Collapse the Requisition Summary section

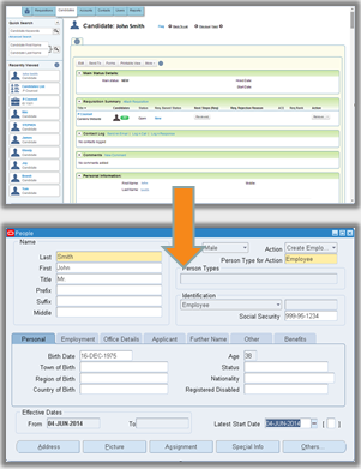click(x=79, y=101)
